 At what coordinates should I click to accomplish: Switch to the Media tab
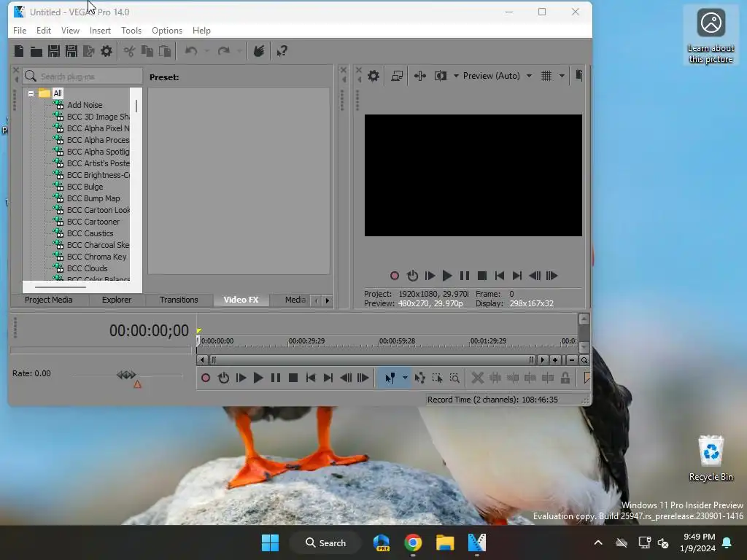pos(295,300)
